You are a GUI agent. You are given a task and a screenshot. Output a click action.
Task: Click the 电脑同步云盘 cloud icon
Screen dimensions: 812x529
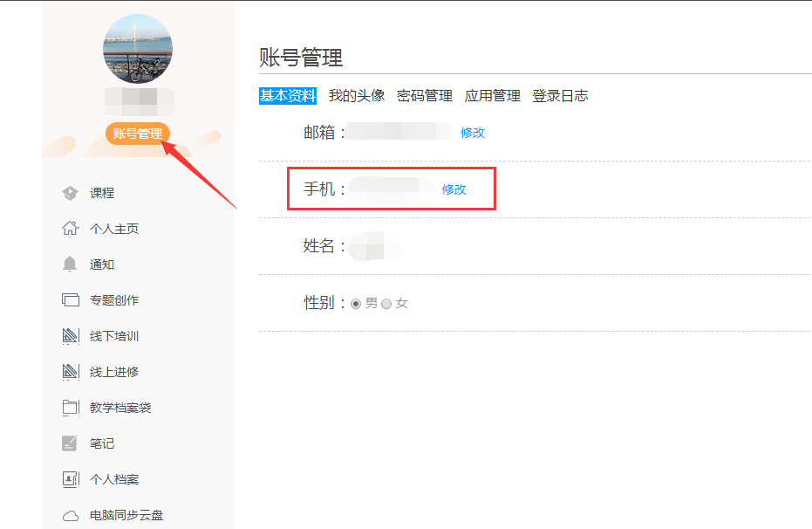[x=71, y=515]
